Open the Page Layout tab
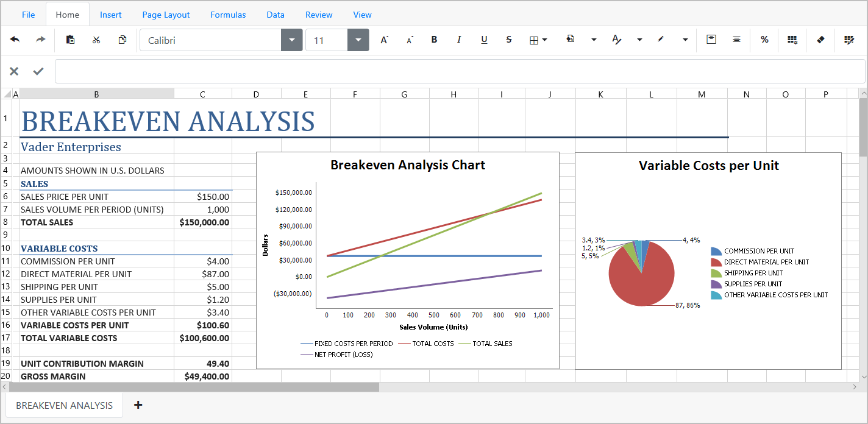 point(166,15)
